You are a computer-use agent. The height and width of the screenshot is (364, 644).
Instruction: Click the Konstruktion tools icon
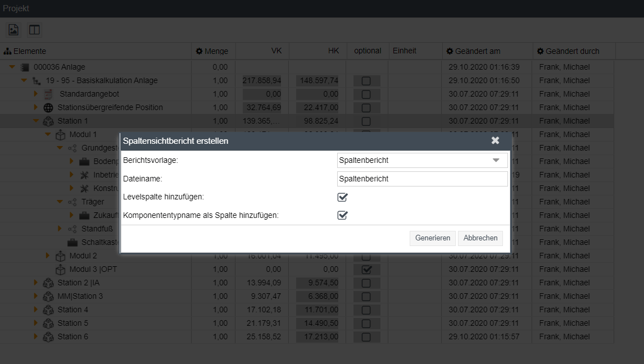pos(84,189)
